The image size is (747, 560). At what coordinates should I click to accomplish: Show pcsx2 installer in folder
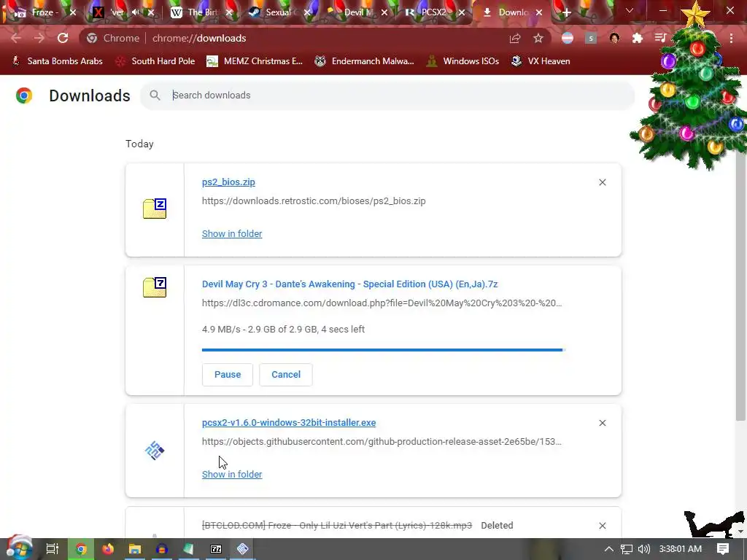(x=232, y=474)
